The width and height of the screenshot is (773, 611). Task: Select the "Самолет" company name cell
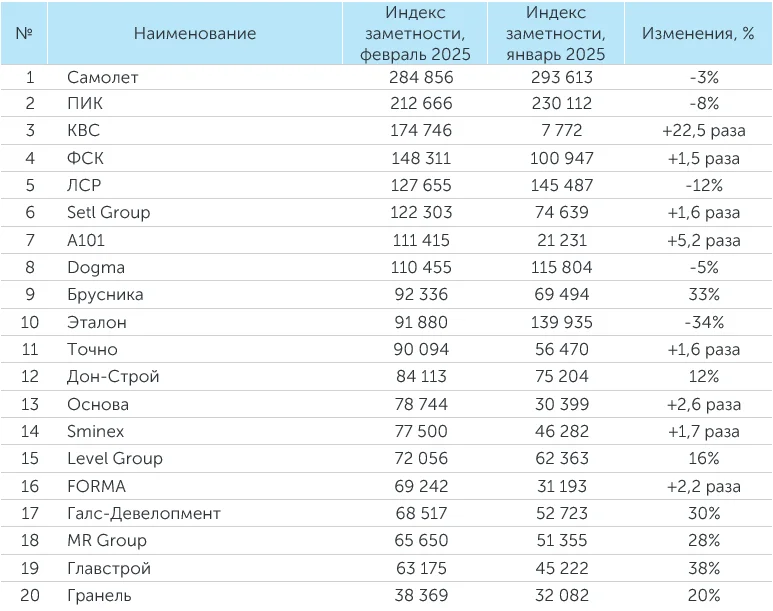point(103,77)
